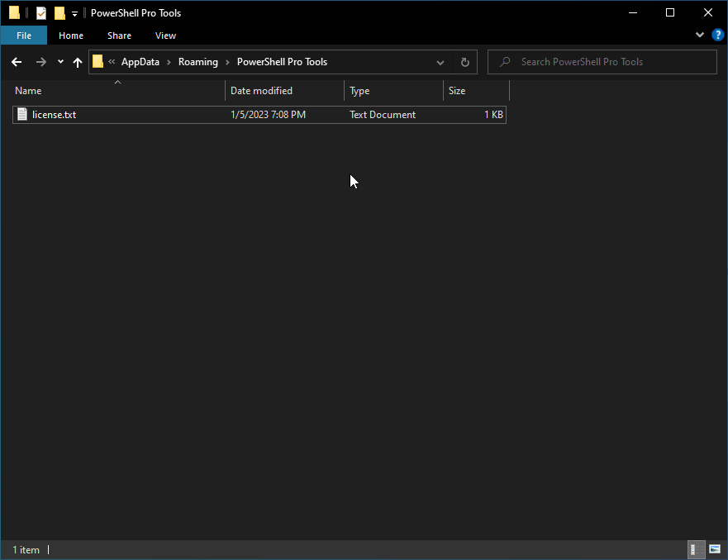Expand the chevron after Roaming
This screenshot has height=560, width=728.
tap(227, 62)
